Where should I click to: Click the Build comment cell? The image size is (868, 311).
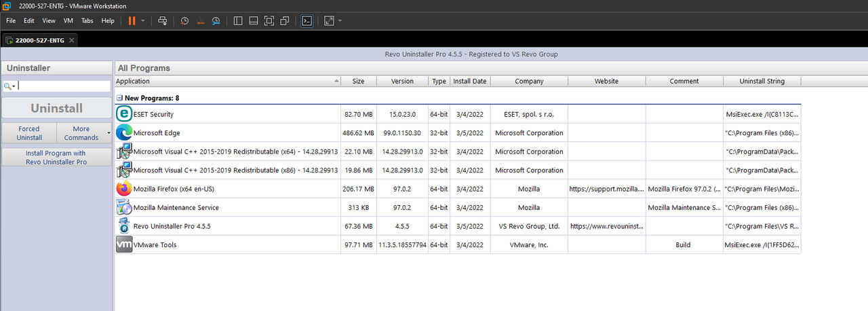[684, 245]
